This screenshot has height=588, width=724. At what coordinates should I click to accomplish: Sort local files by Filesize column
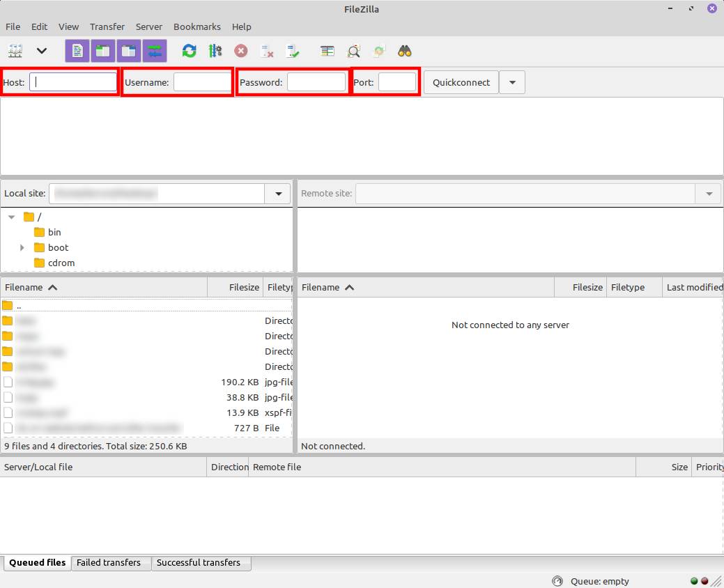pyautogui.click(x=236, y=287)
